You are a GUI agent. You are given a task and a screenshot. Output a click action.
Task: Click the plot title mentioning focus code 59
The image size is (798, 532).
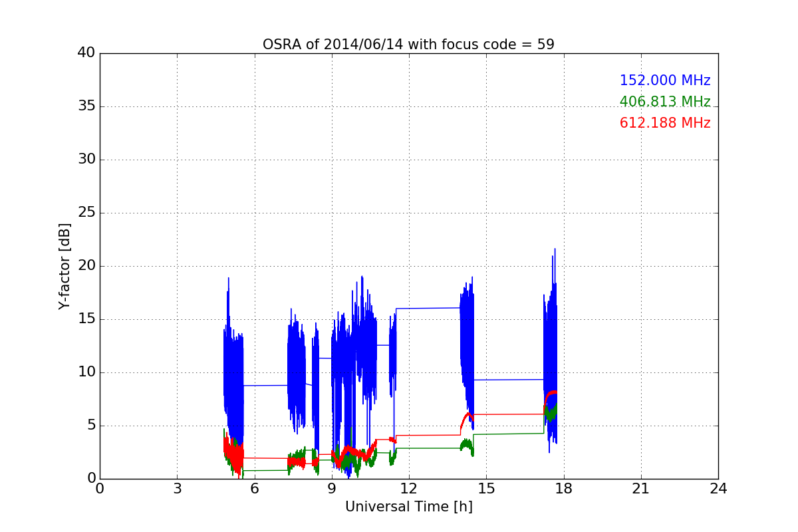(x=408, y=45)
